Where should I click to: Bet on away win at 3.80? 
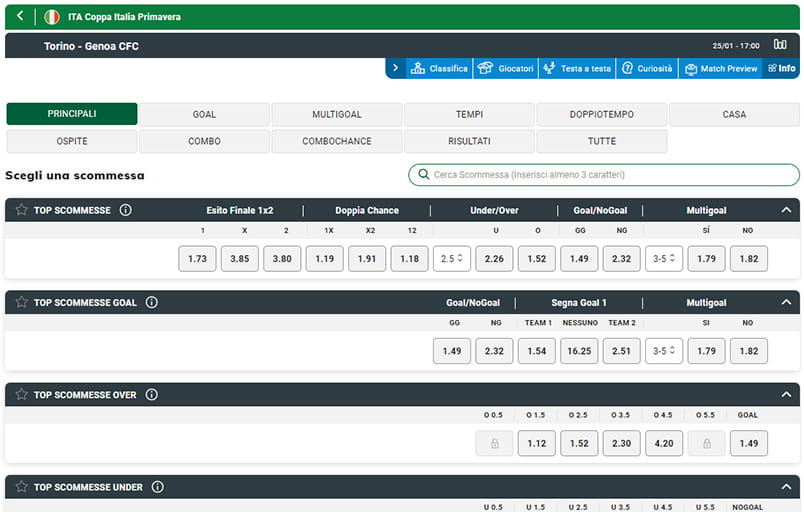tap(282, 258)
